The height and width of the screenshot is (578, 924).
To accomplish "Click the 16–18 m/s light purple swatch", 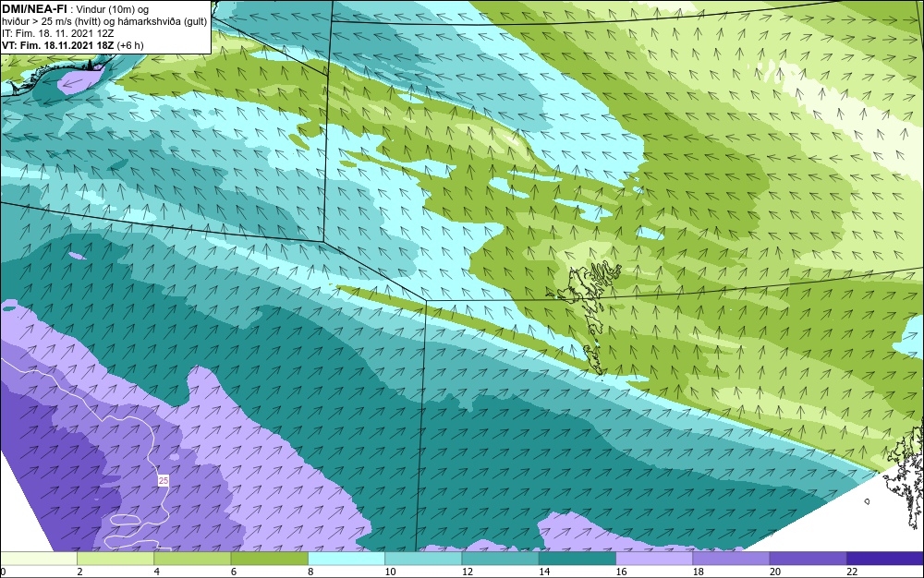I will (x=654, y=559).
